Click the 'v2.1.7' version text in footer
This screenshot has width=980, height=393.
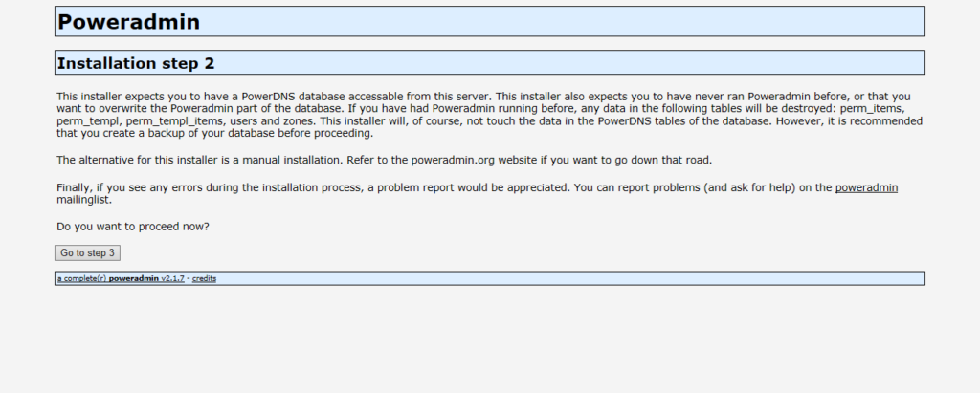(x=172, y=278)
